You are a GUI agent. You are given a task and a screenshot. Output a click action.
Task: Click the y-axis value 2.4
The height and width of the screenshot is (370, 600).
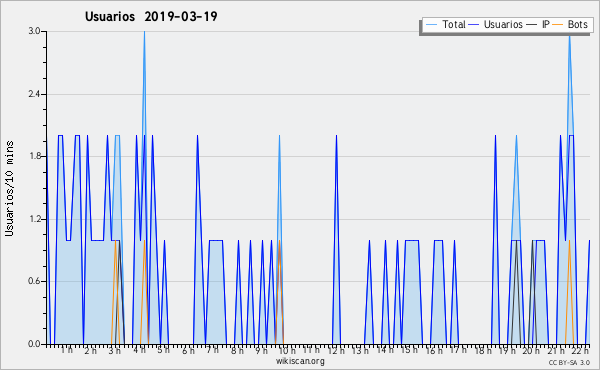[34, 94]
